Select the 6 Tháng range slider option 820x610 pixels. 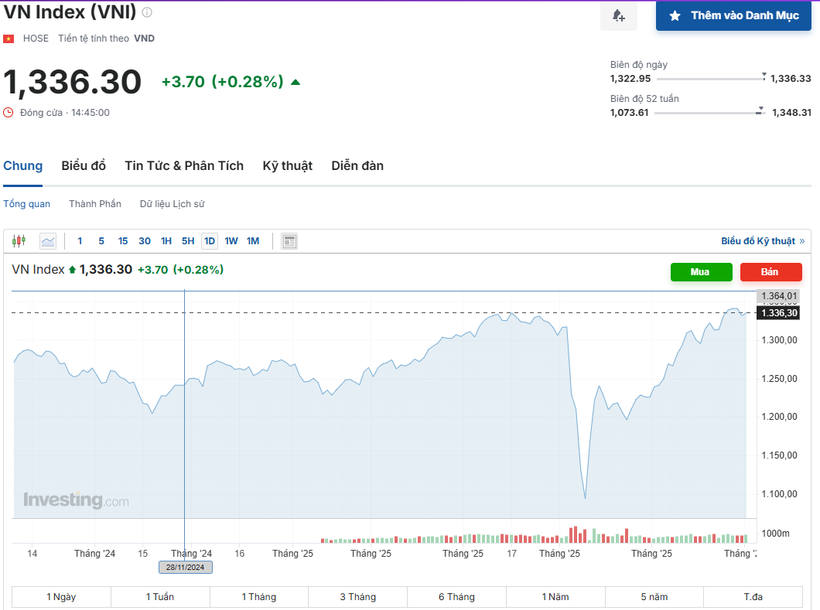[x=457, y=596]
